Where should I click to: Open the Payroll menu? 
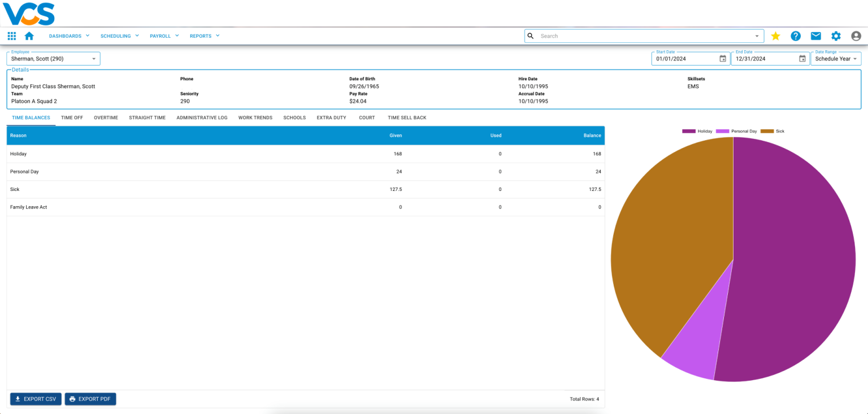click(164, 36)
